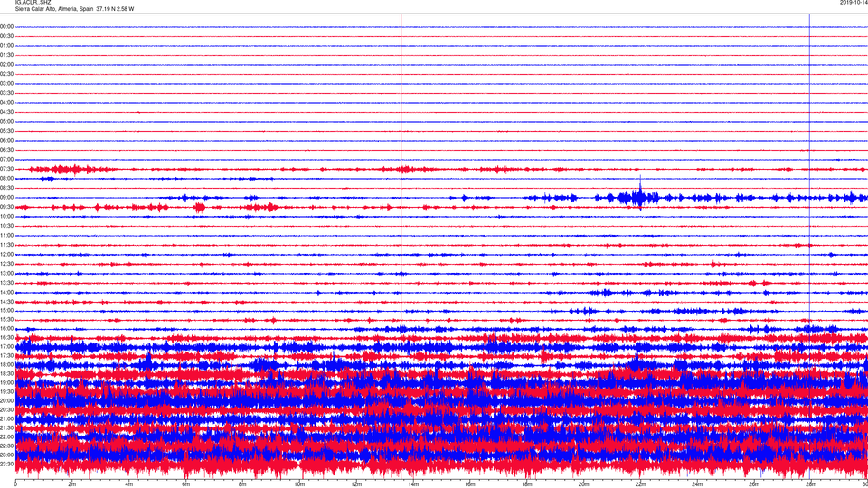Image resolution: width=868 pixels, height=488 pixels.
Task: Select the 00:30 time label
Action: [6, 36]
